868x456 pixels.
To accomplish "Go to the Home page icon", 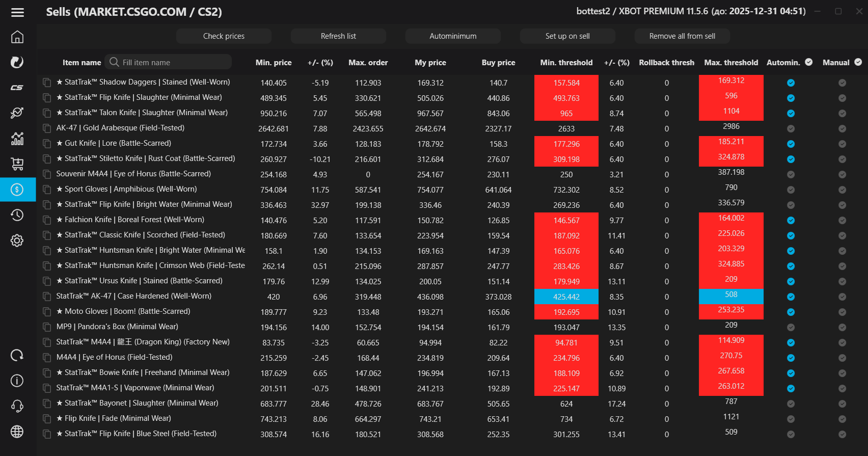I will point(17,37).
